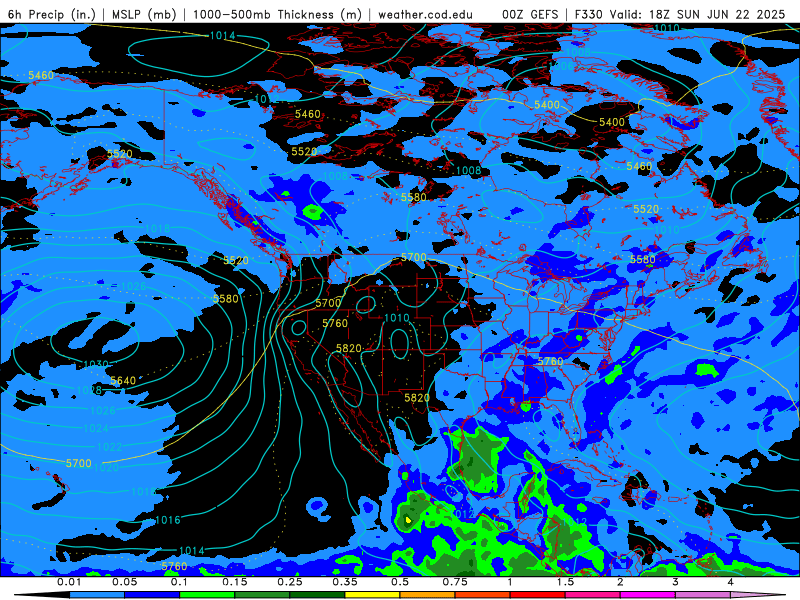Click the 1.5 value on precipitation scale
The image size is (800, 600).
point(565,583)
